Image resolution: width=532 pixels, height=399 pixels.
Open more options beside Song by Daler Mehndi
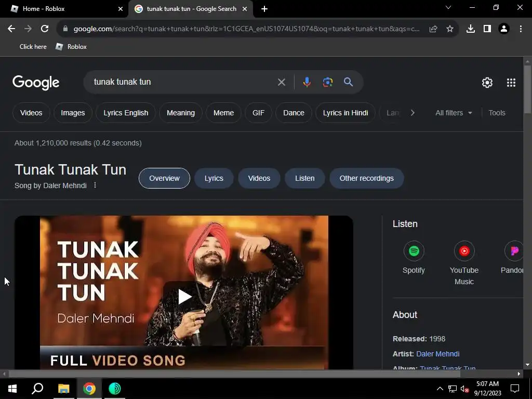tap(95, 185)
